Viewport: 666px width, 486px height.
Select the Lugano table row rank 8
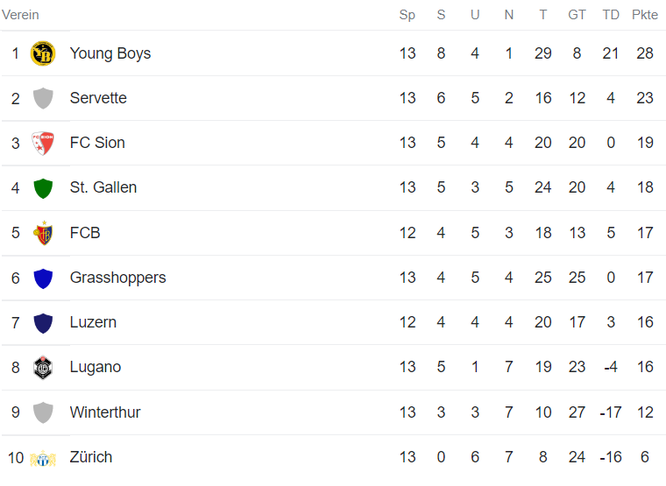[x=333, y=367]
